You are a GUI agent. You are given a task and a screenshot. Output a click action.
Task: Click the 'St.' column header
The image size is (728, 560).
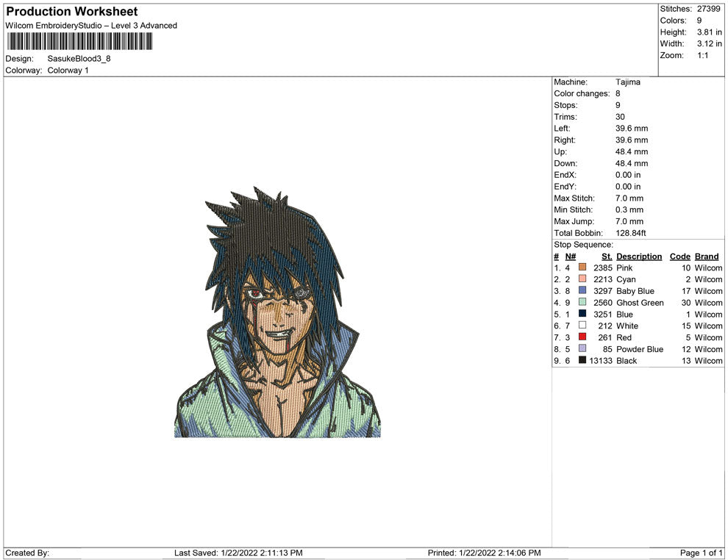pyautogui.click(x=607, y=256)
